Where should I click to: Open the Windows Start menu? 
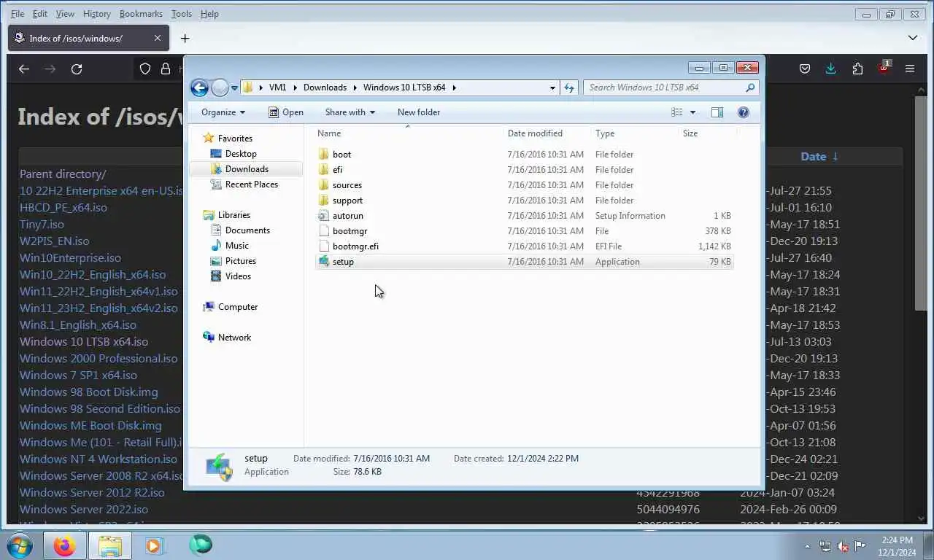point(20,545)
